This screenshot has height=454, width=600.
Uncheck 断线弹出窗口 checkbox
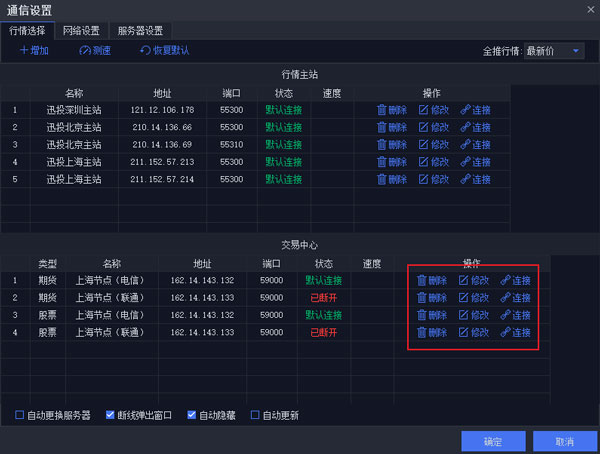pyautogui.click(x=111, y=415)
